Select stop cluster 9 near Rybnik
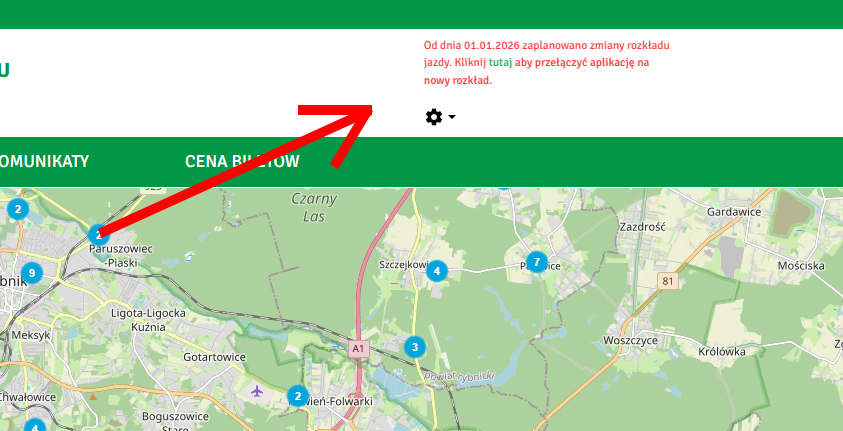The width and height of the screenshot is (843, 431). click(32, 273)
